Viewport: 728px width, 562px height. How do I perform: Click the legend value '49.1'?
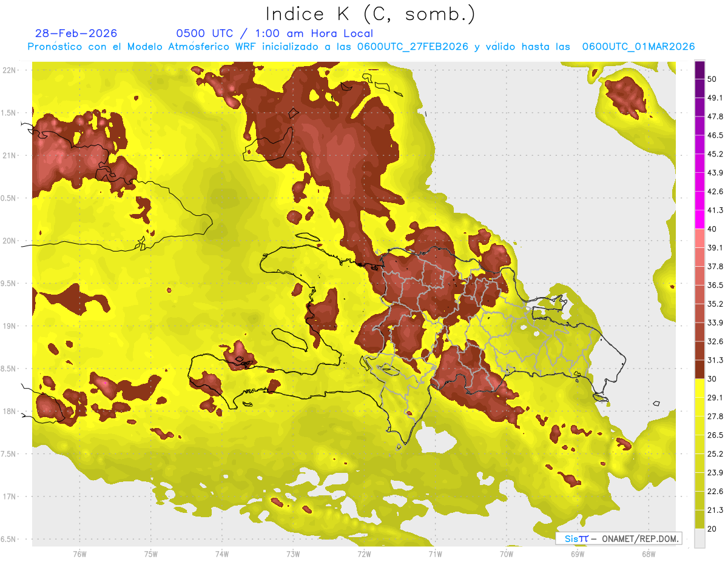click(x=715, y=98)
